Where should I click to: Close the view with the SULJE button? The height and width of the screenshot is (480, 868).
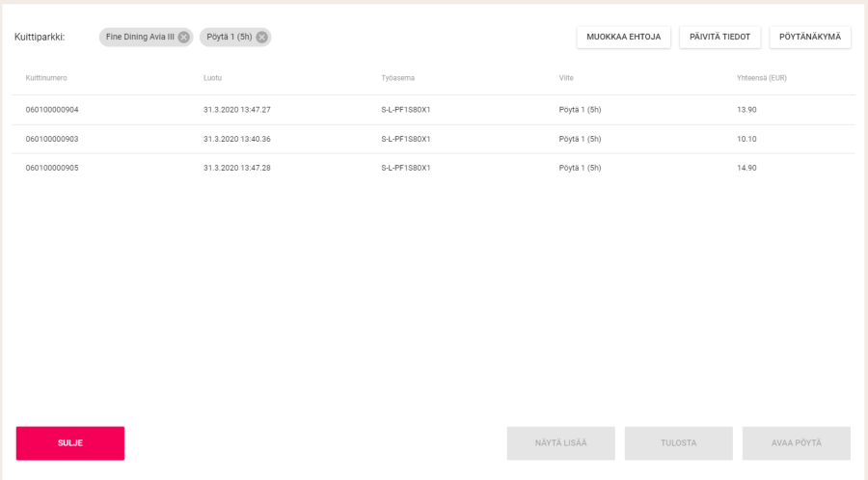(70, 442)
